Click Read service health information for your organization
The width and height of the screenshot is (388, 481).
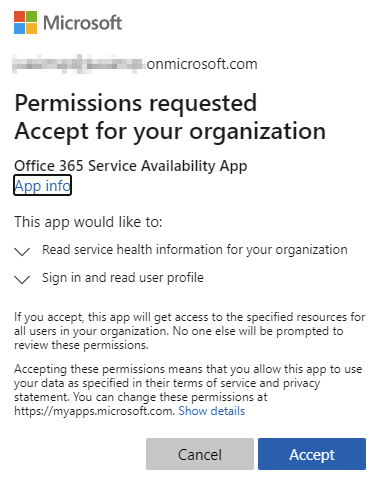coord(195,250)
